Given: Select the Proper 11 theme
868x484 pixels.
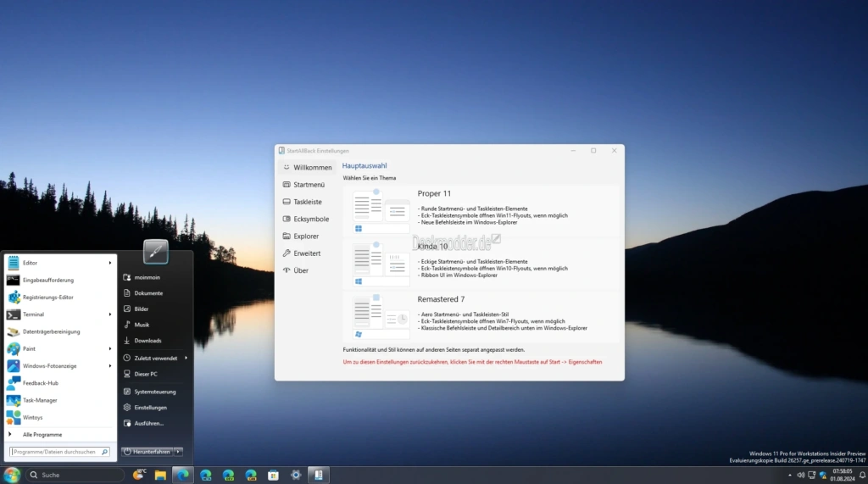Looking at the screenshot, I should [x=481, y=210].
